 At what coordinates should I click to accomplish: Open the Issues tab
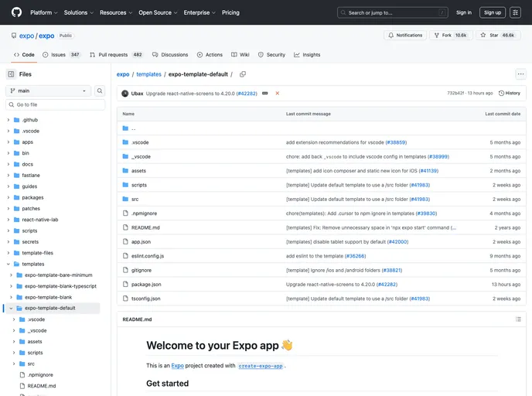[61, 55]
